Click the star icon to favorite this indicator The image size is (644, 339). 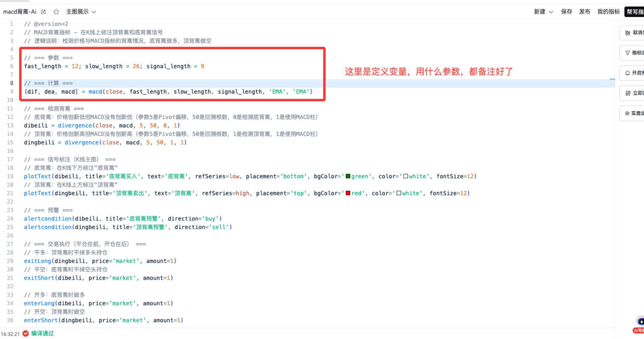coord(56,11)
